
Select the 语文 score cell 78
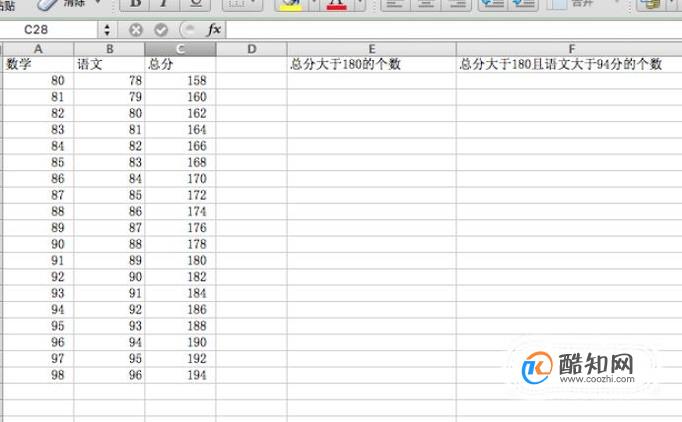110,80
